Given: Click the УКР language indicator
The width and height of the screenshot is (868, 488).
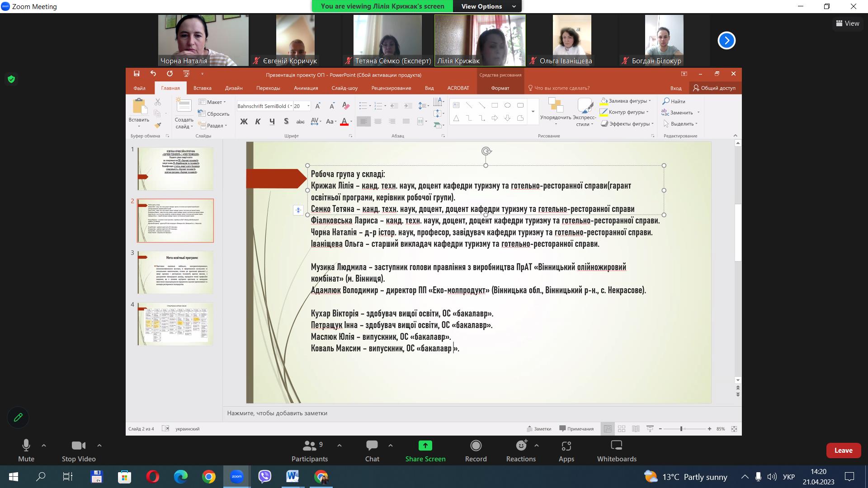Looking at the screenshot, I should (788, 477).
